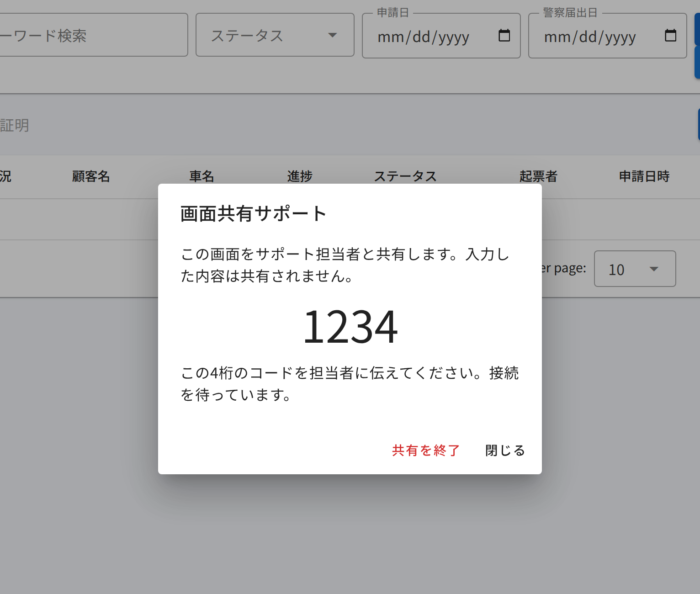Click the 申請日時 column header
This screenshot has width=700, height=594.
coord(644,176)
